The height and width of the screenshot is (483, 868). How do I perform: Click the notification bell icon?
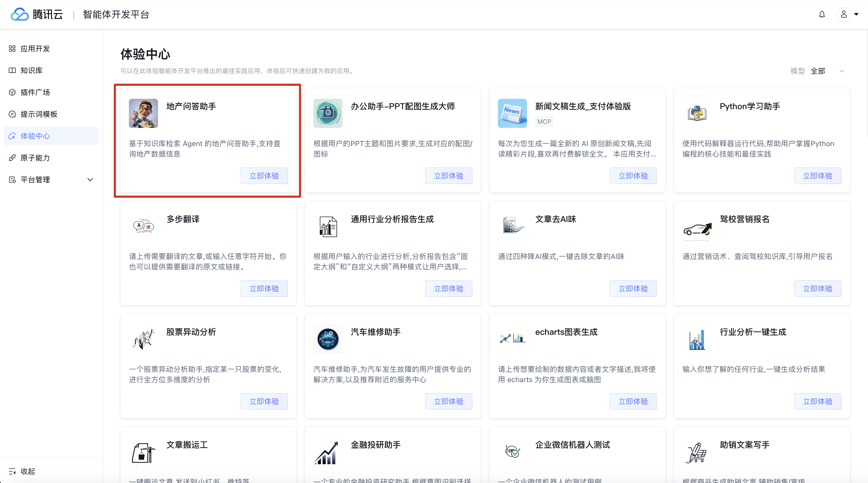[822, 15]
